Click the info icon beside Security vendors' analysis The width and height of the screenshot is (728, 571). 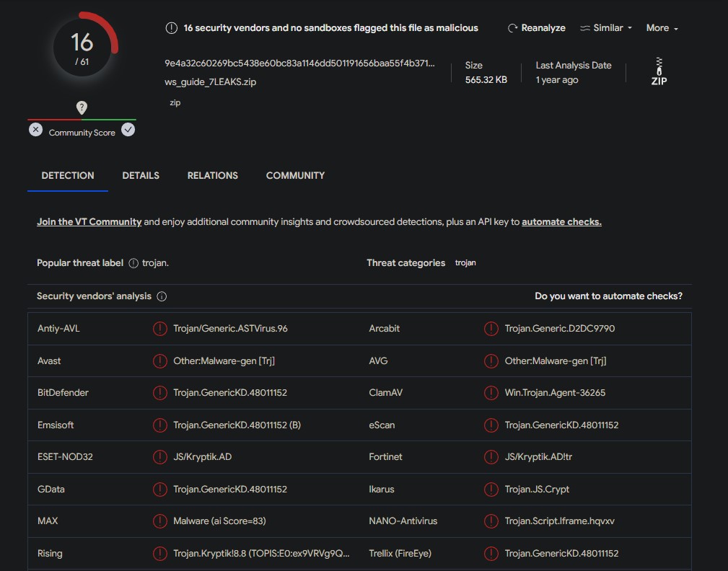pyautogui.click(x=162, y=296)
